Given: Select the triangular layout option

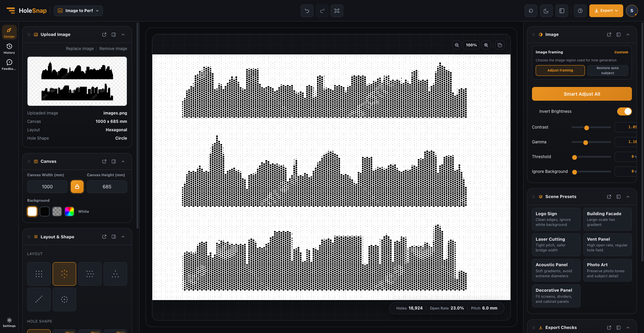Looking at the screenshot, I should [x=115, y=274].
